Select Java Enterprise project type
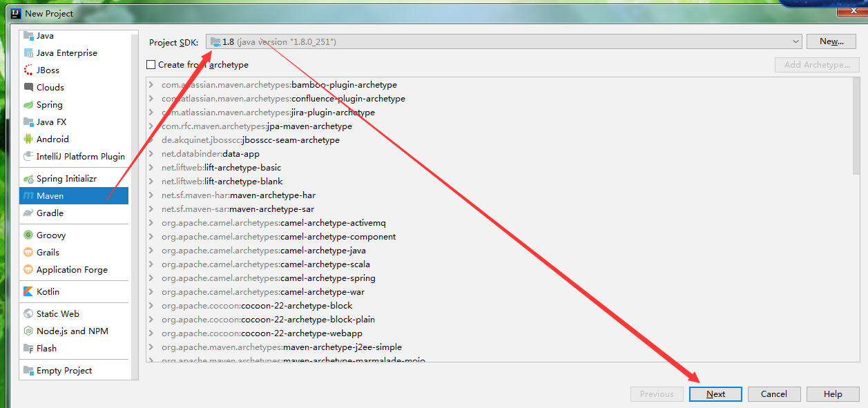Viewport: 868px width, 408px height. [74, 53]
